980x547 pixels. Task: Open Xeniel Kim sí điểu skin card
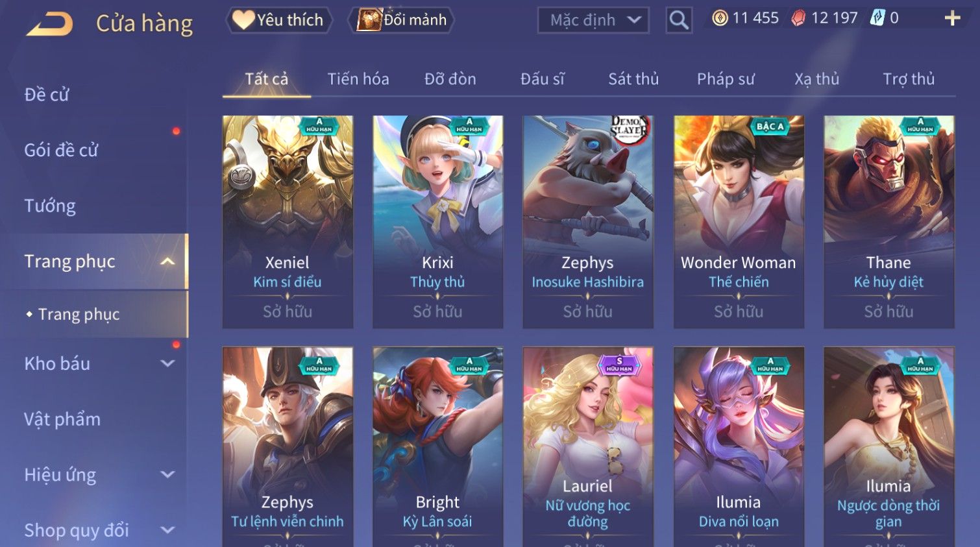click(x=288, y=222)
